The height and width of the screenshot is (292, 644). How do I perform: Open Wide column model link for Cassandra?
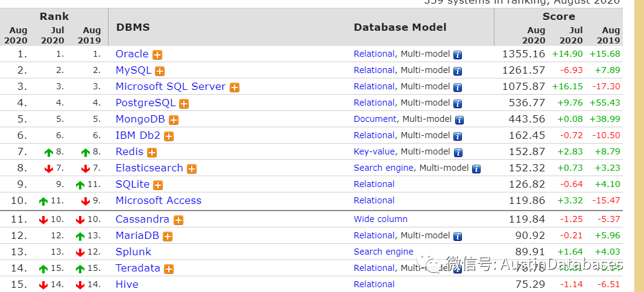click(380, 219)
